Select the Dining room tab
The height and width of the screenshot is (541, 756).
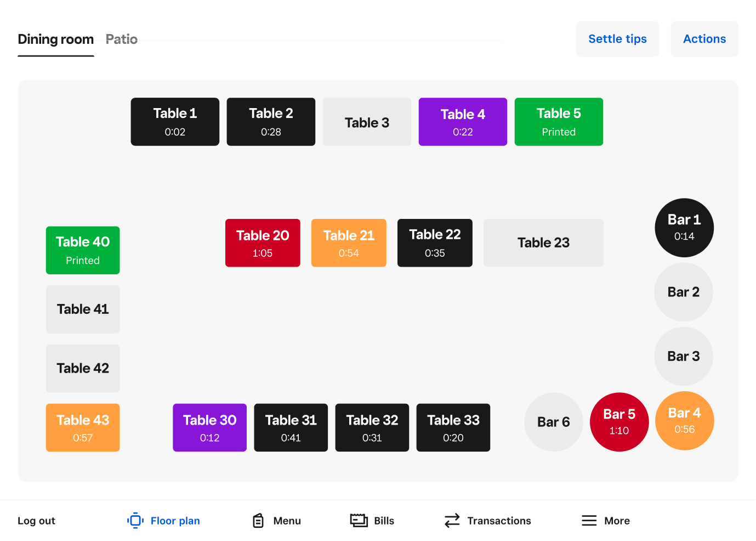[x=56, y=40]
